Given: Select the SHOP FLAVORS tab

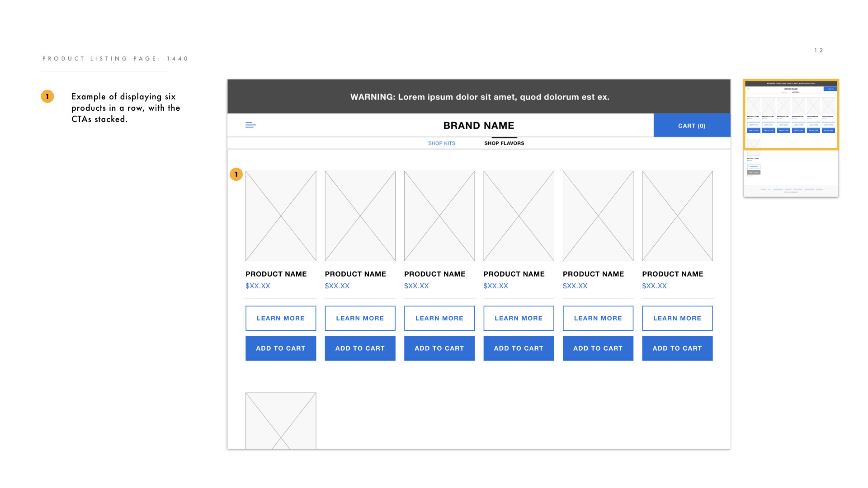Looking at the screenshot, I should 504,143.
